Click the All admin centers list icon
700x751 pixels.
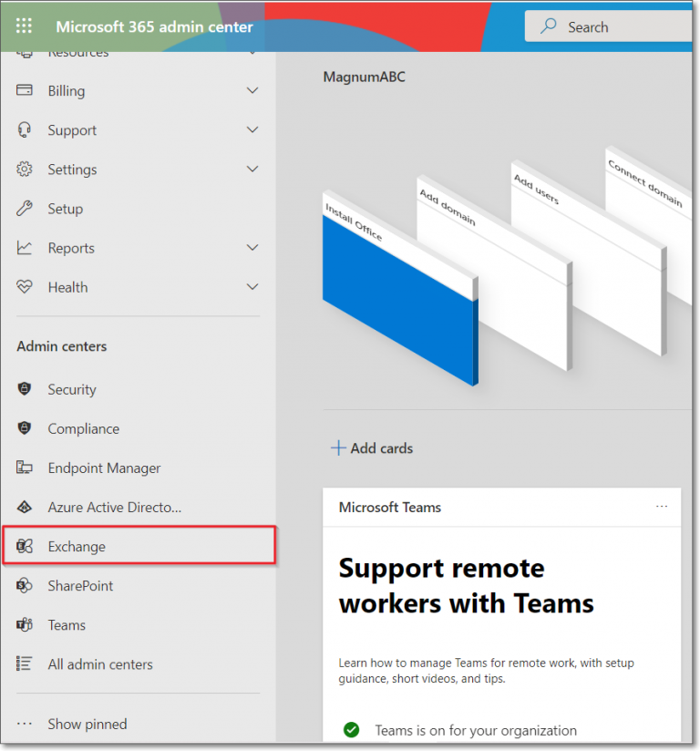tap(25, 664)
